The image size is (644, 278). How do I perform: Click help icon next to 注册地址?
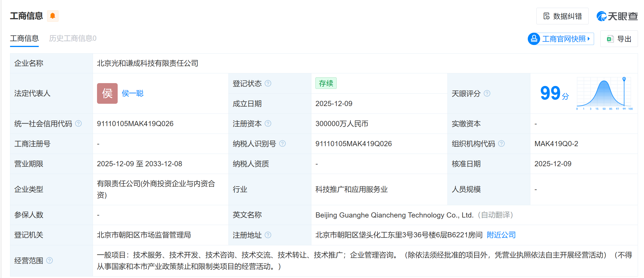[268, 235]
